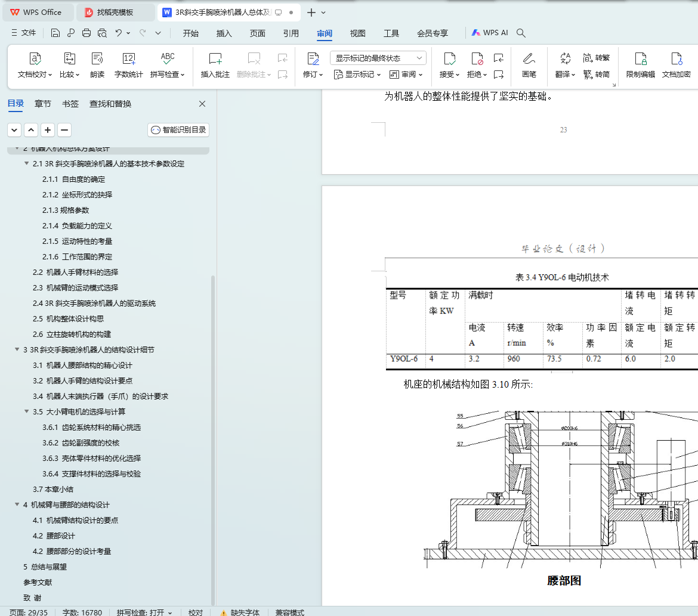The image size is (698, 616).
Task: Click the promote level plus button
Action: tap(48, 130)
